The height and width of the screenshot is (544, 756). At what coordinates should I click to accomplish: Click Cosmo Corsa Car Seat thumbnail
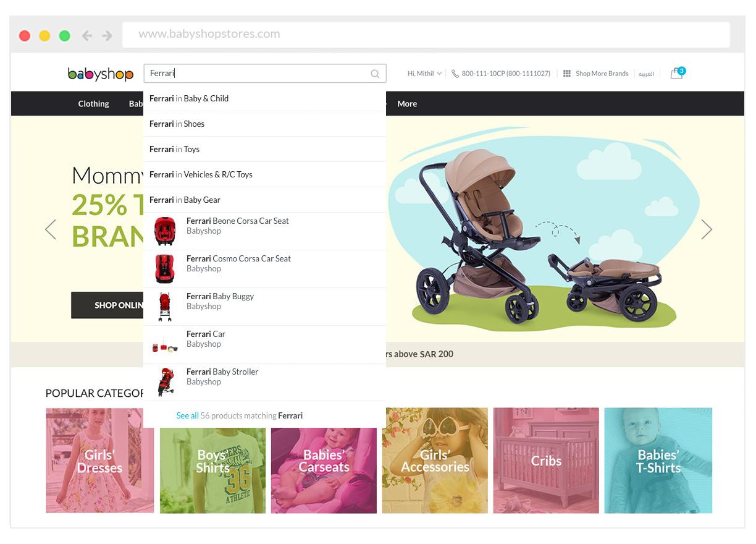[165, 269]
